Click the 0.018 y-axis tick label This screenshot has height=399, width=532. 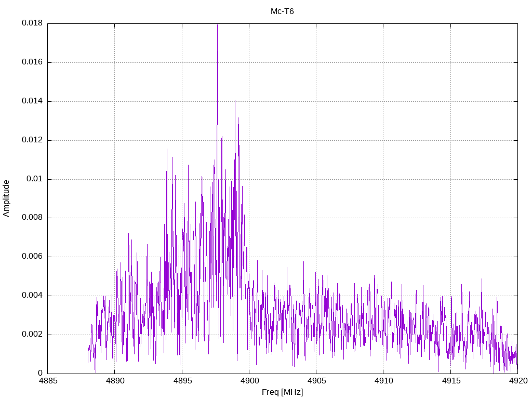pos(32,23)
